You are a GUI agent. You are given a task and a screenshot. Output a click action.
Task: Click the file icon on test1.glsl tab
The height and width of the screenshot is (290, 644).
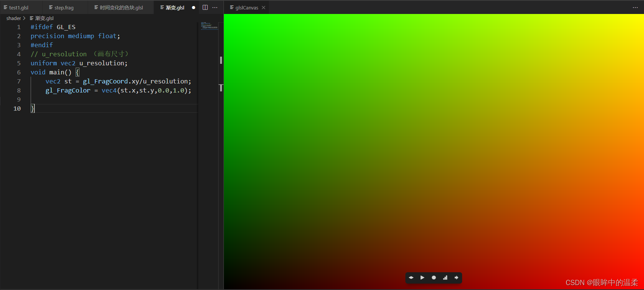[6, 8]
